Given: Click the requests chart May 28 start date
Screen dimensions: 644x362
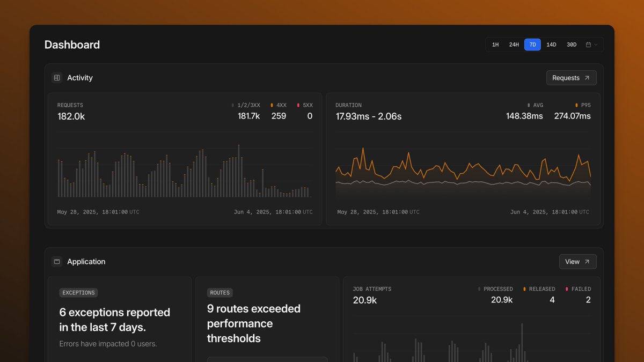Looking at the screenshot, I should point(98,212).
